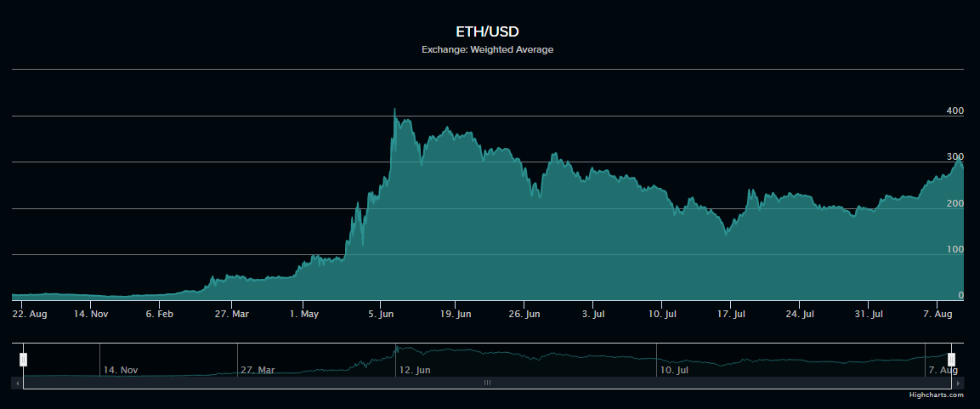Click the '31. Jul' x-axis label
980x409 pixels.
point(870,314)
